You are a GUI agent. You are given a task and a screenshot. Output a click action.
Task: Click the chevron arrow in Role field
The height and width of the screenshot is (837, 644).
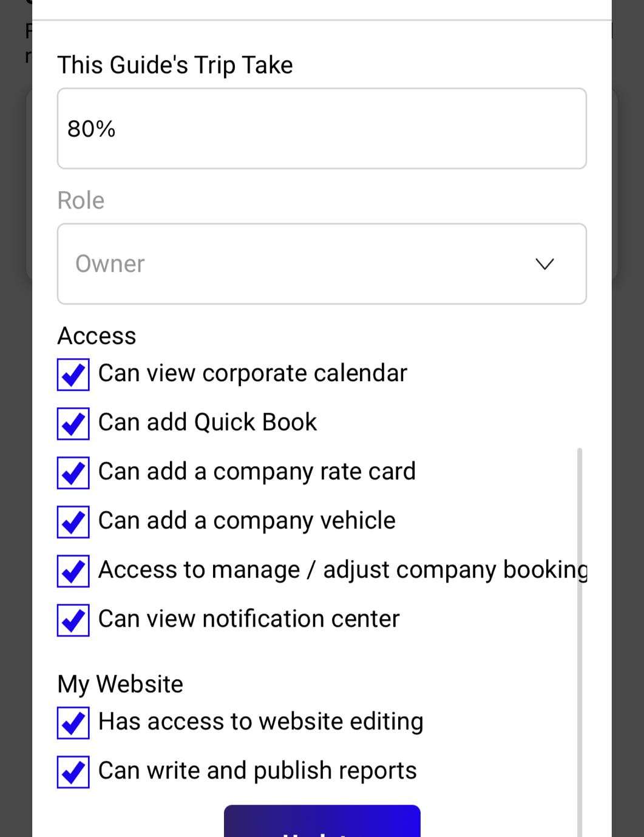[x=544, y=264]
